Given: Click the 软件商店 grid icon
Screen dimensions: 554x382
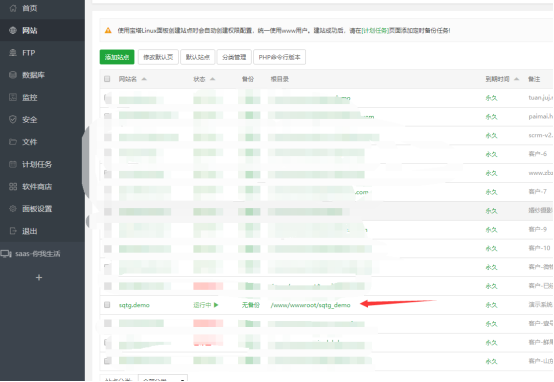Looking at the screenshot, I should coord(13,187).
